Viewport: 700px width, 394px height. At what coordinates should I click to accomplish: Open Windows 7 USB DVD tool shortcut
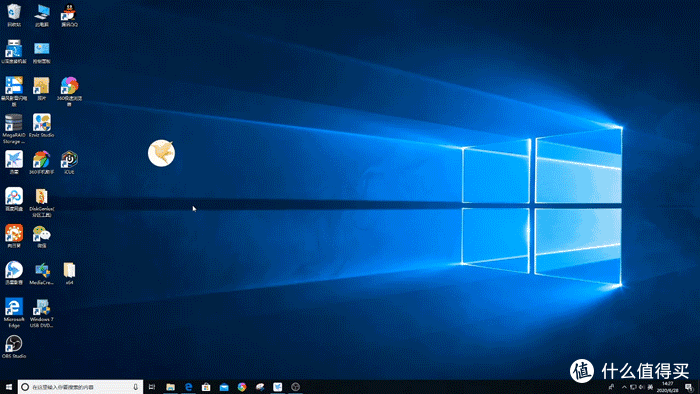pos(42,313)
